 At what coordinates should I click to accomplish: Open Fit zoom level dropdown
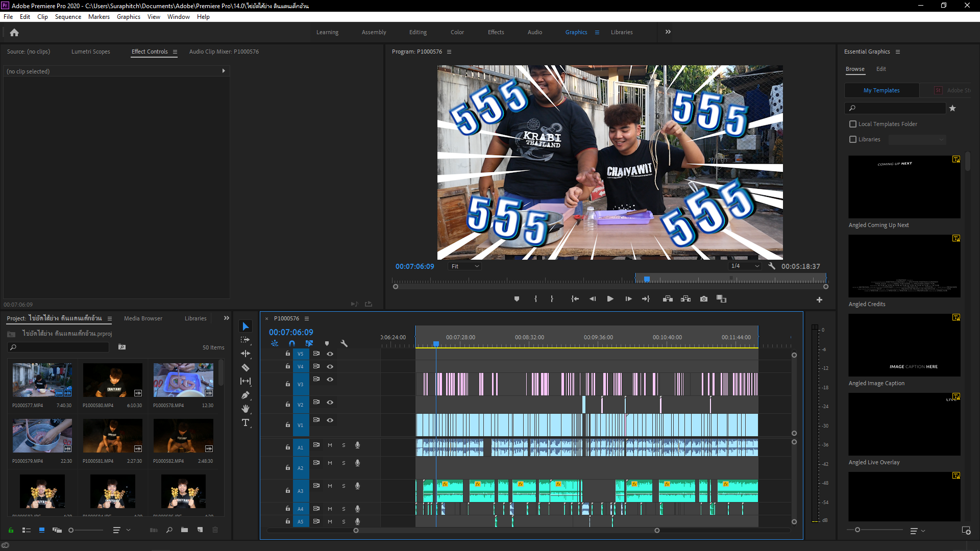(x=465, y=266)
